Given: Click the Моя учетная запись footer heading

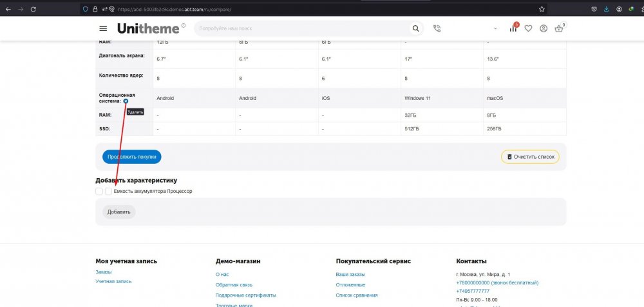Looking at the screenshot, I should (x=126, y=261).
